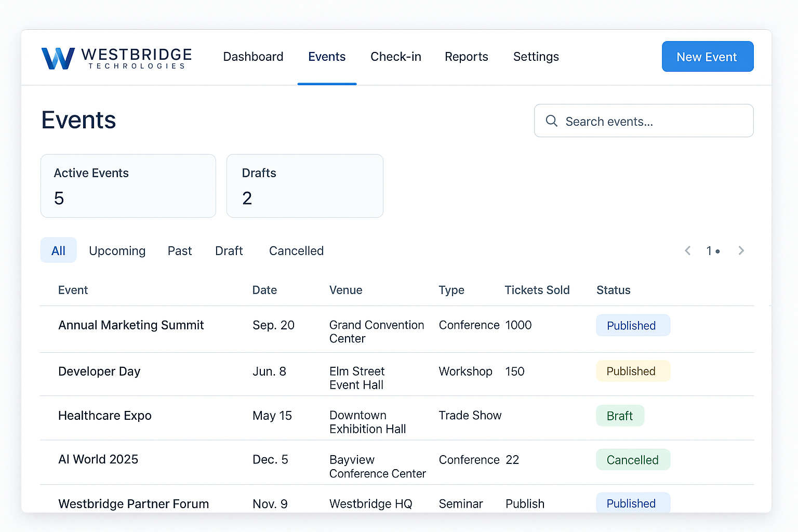Open the Settings nav tab
Screen dimensions: 798x532
pyautogui.click(x=536, y=57)
